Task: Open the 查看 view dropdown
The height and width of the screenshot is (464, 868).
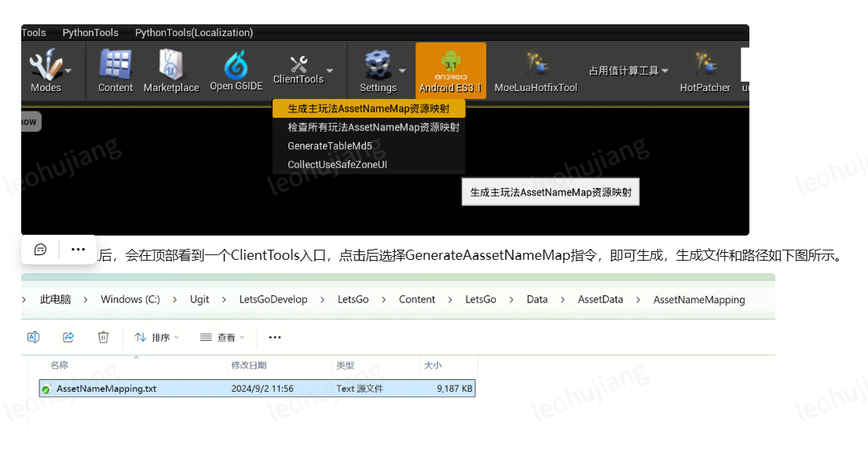Action: point(222,337)
